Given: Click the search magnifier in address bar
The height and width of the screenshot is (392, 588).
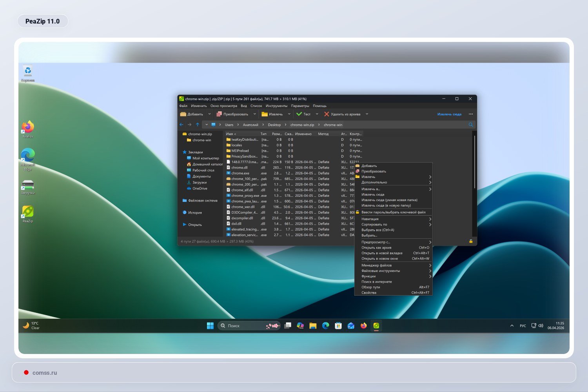Looking at the screenshot, I should pos(471,125).
